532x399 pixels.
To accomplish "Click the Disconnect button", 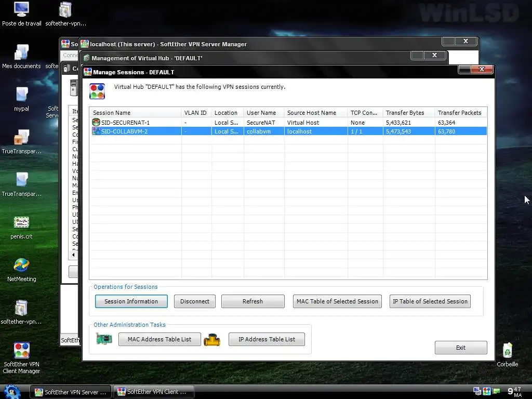I will pyautogui.click(x=195, y=301).
